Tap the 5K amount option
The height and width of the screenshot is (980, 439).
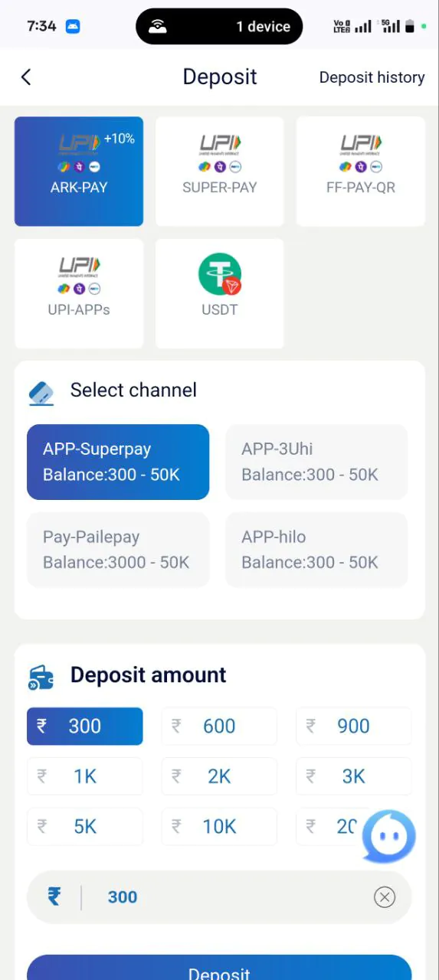(x=85, y=826)
